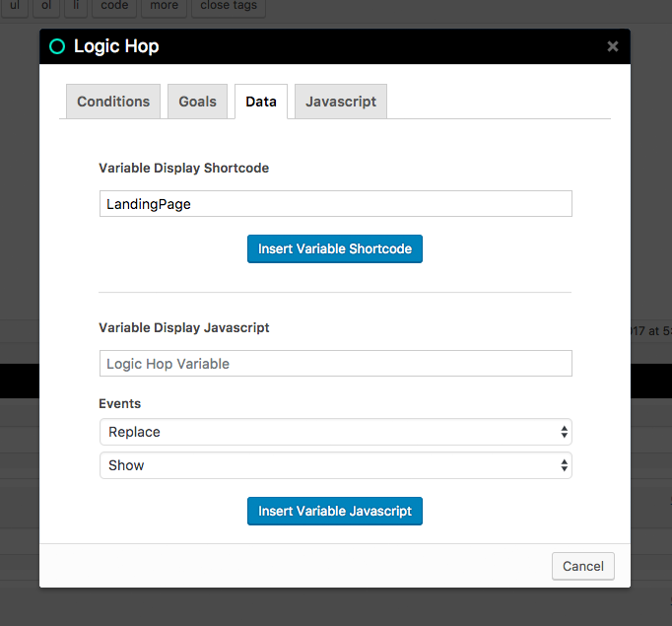Click Insert Variable Javascript button
The height and width of the screenshot is (626, 672).
point(335,511)
